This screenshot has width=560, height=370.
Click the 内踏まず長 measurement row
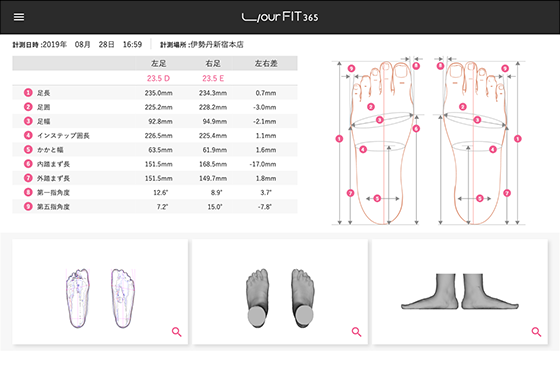tap(155, 164)
